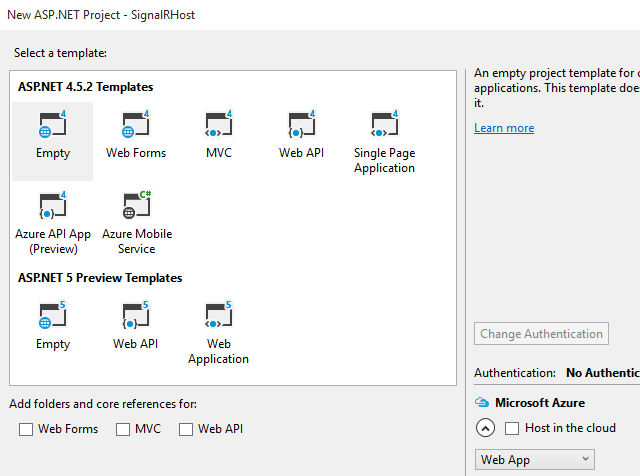Click the 'Web Forms' template label

[x=136, y=153]
